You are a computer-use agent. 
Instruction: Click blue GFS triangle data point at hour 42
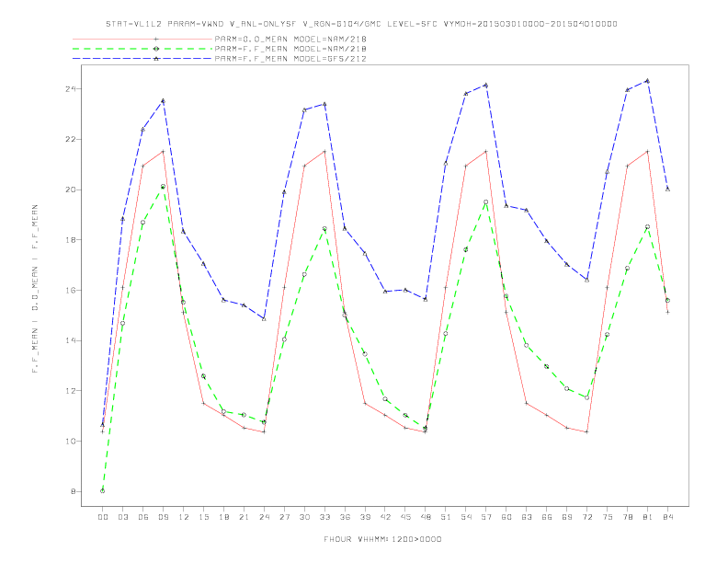pyautogui.click(x=385, y=292)
